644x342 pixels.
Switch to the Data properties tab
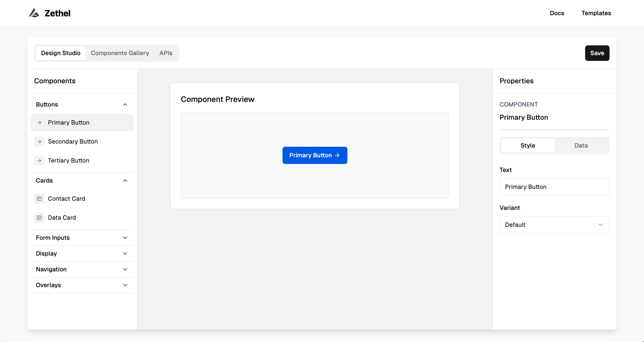(x=581, y=146)
